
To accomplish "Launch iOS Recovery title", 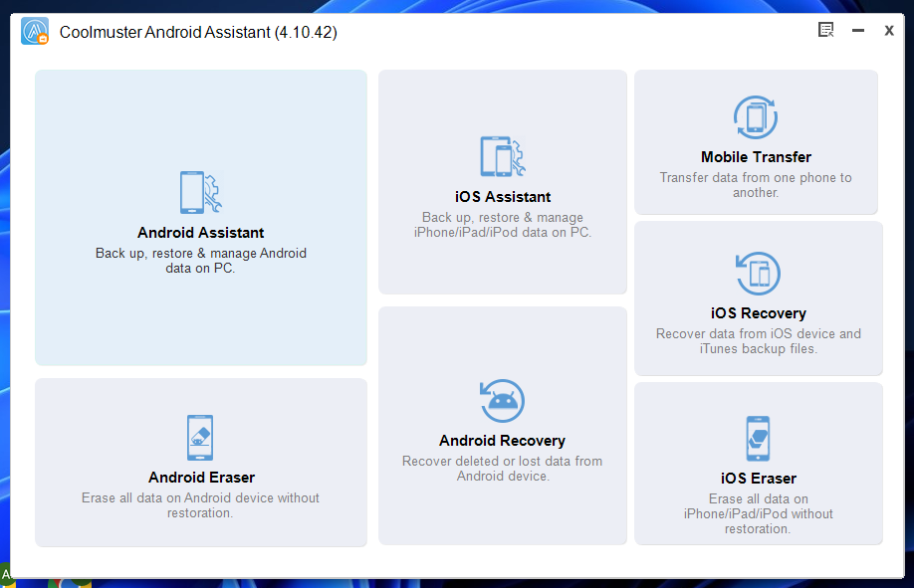I will (x=758, y=313).
